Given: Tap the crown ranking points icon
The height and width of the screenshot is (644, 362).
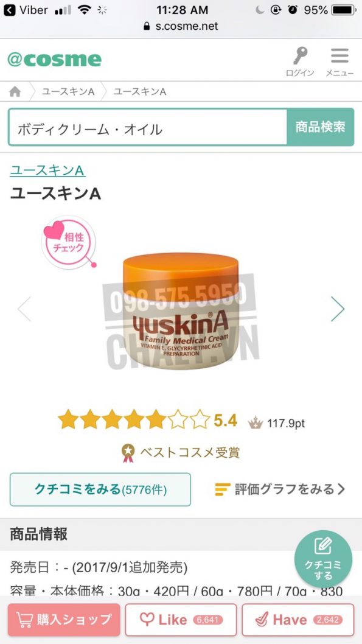Looking at the screenshot, I should tap(256, 422).
